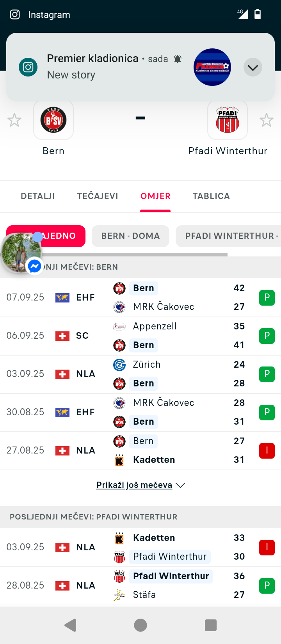Open the DETALJI tab

(x=38, y=196)
